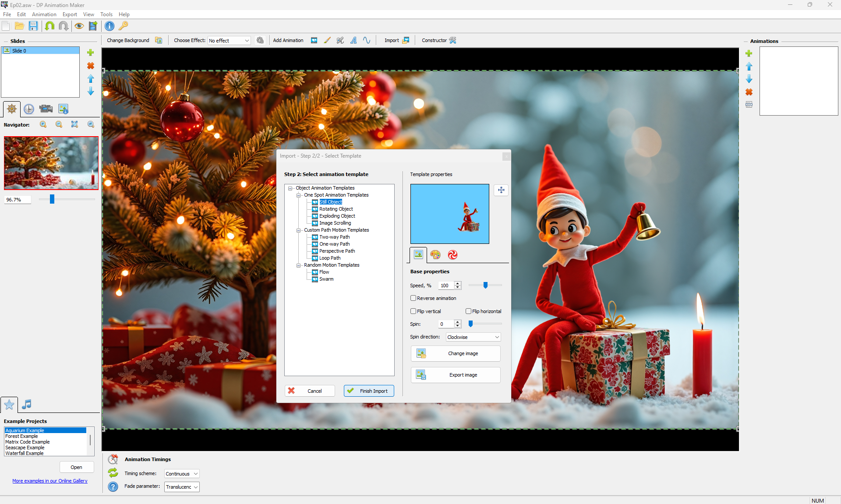
Task: Click the music note tab icon
Action: pyautogui.click(x=27, y=404)
